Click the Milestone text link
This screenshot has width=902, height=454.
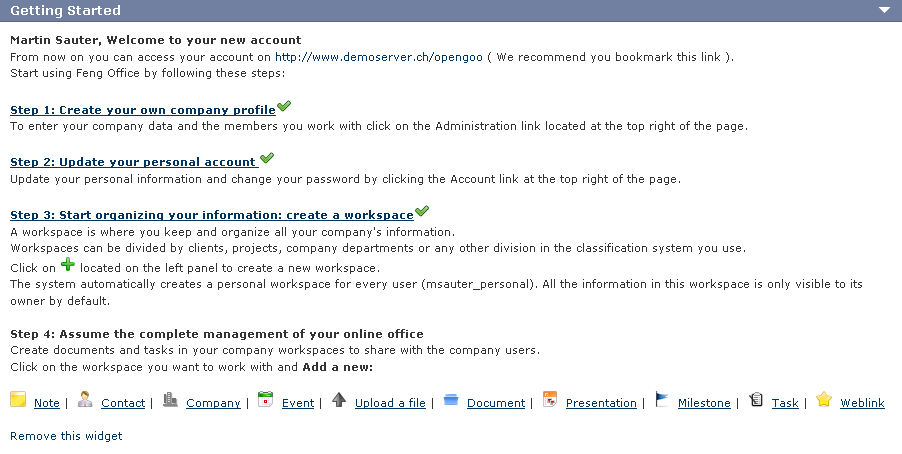point(704,403)
